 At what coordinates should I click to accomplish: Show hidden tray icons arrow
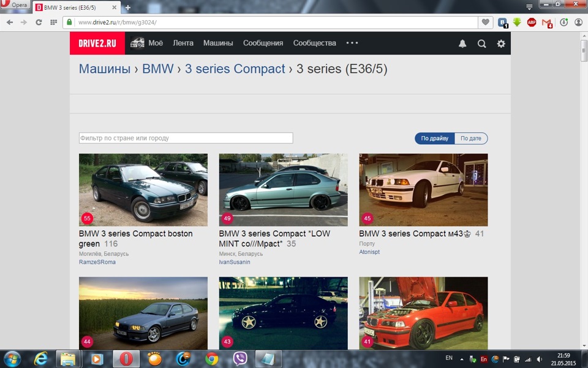point(462,359)
